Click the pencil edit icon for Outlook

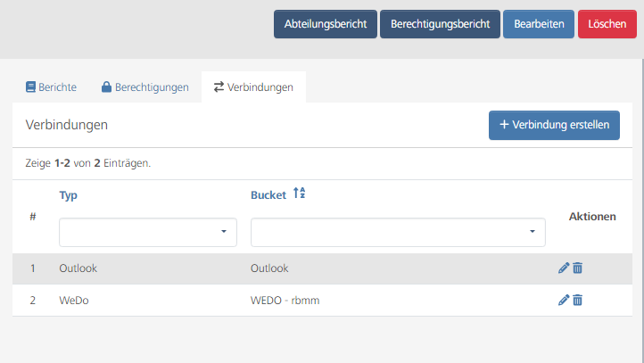pyautogui.click(x=563, y=268)
